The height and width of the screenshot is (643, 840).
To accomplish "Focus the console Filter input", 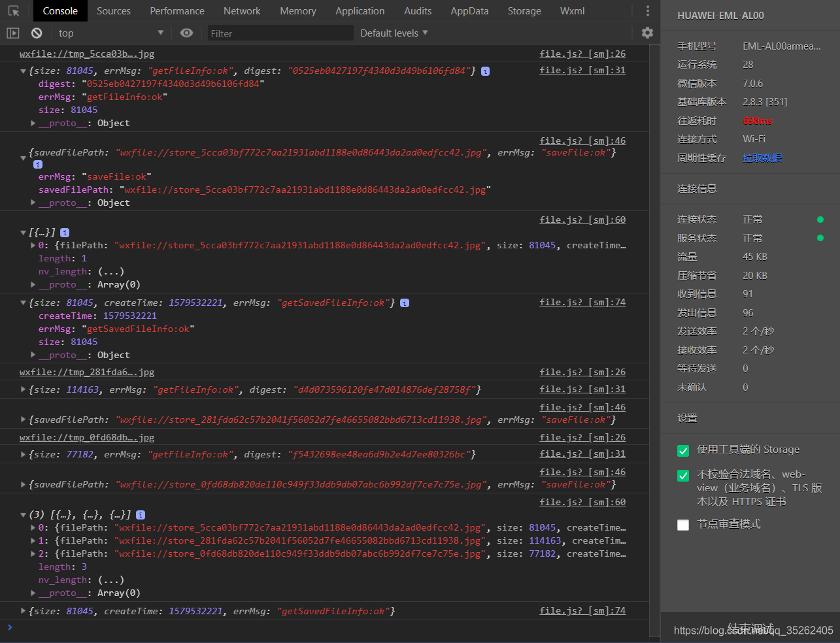I will click(x=281, y=33).
